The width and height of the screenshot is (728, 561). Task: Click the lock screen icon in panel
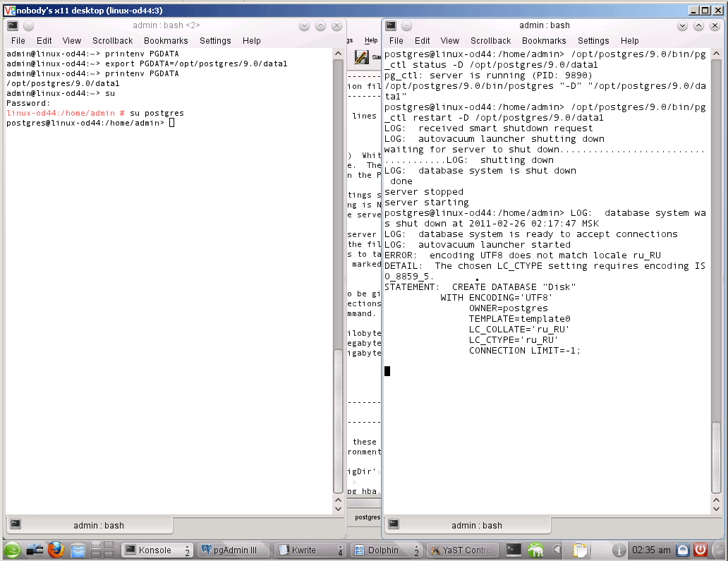tap(682, 550)
